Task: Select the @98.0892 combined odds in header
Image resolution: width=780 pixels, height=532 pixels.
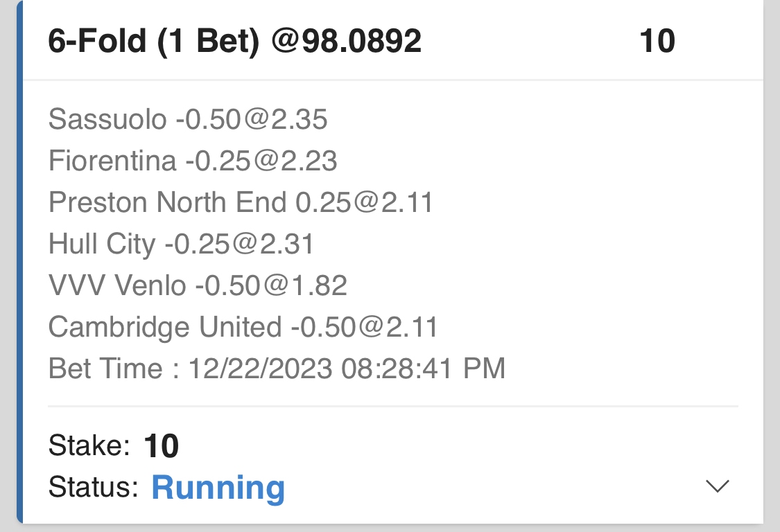Action: point(347,42)
